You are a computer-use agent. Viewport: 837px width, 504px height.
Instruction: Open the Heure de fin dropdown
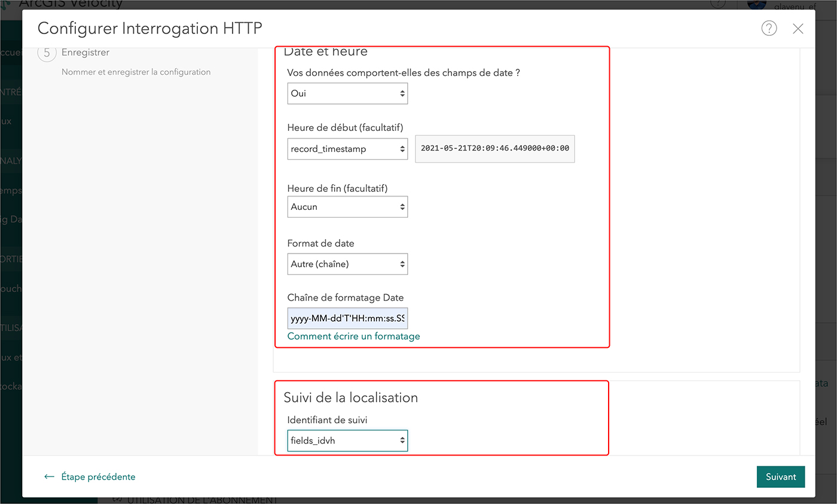coord(347,207)
